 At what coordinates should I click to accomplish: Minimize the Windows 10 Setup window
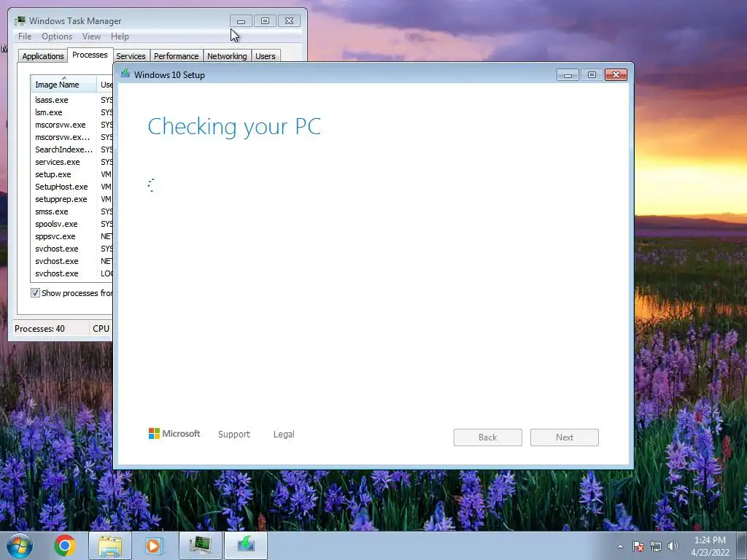click(x=568, y=75)
